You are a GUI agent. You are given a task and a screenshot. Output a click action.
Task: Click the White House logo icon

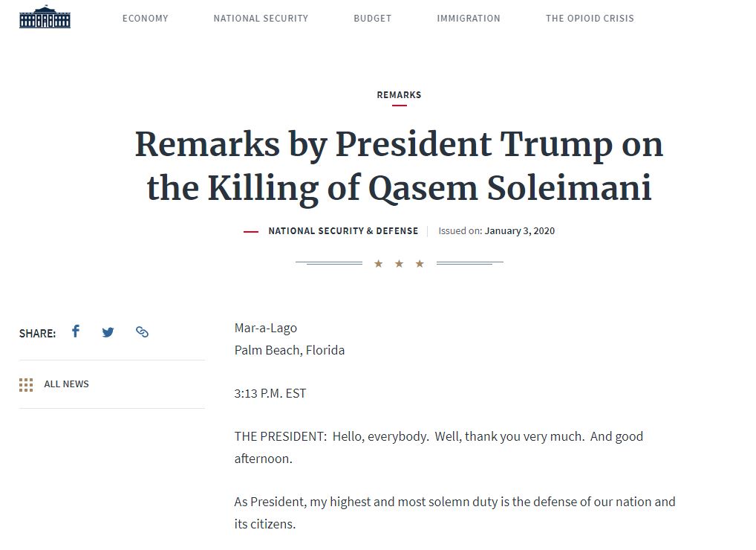(x=45, y=17)
